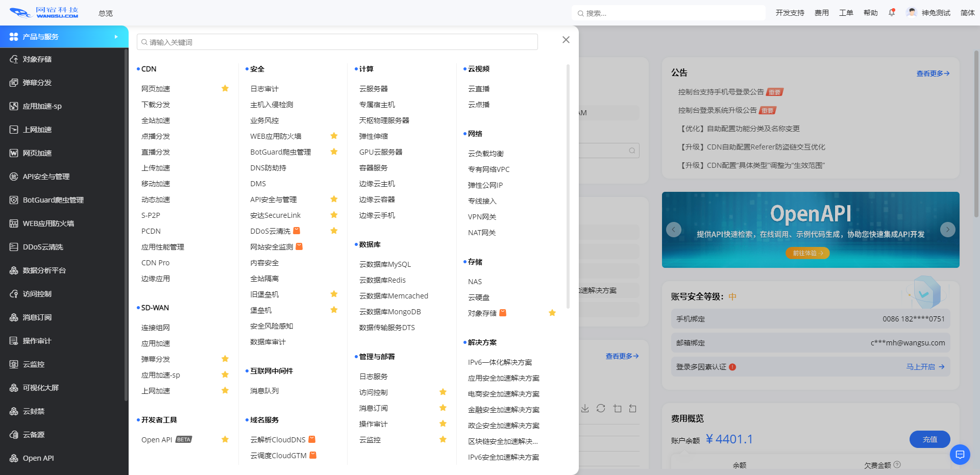Image resolution: width=980 pixels, height=475 pixels.
Task: Toggle star for 安达SecureLink
Action: click(x=334, y=215)
